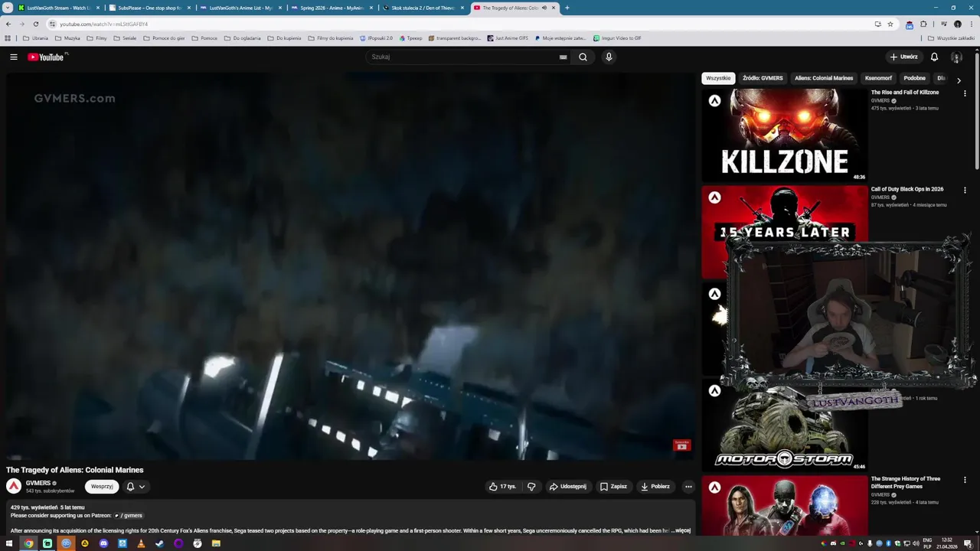Open the Patreon gvmers link

[x=129, y=515]
